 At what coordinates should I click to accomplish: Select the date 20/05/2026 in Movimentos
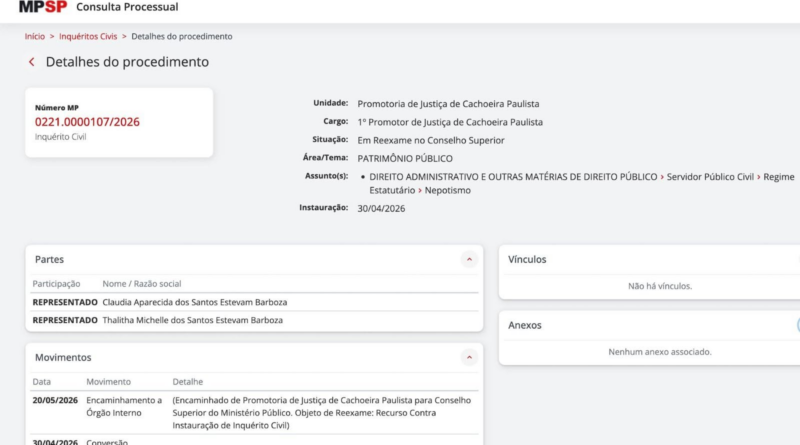click(55, 400)
